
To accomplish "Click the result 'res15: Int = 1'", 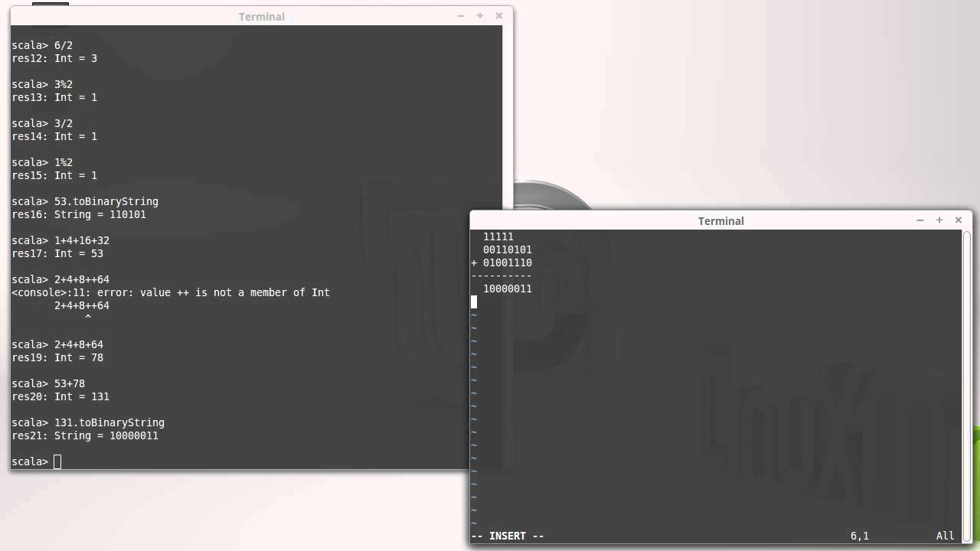I will [54, 175].
